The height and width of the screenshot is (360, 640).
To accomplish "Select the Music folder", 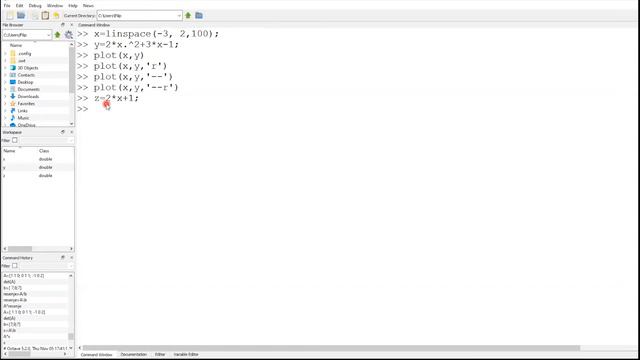I will click(x=23, y=118).
